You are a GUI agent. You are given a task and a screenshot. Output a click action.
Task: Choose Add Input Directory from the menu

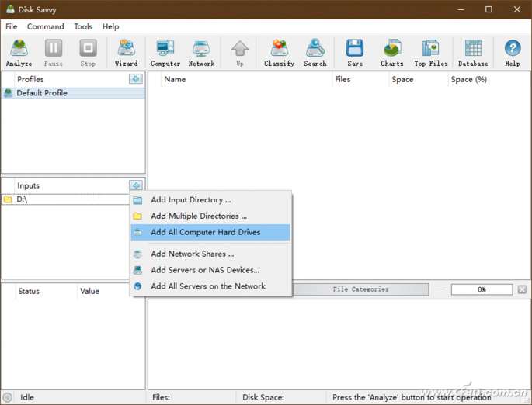[210, 200]
